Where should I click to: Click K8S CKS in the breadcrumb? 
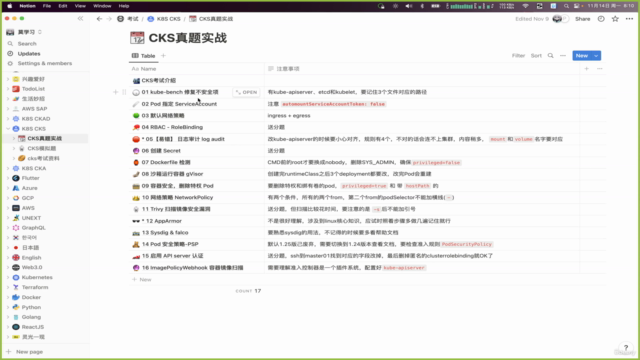click(x=164, y=19)
